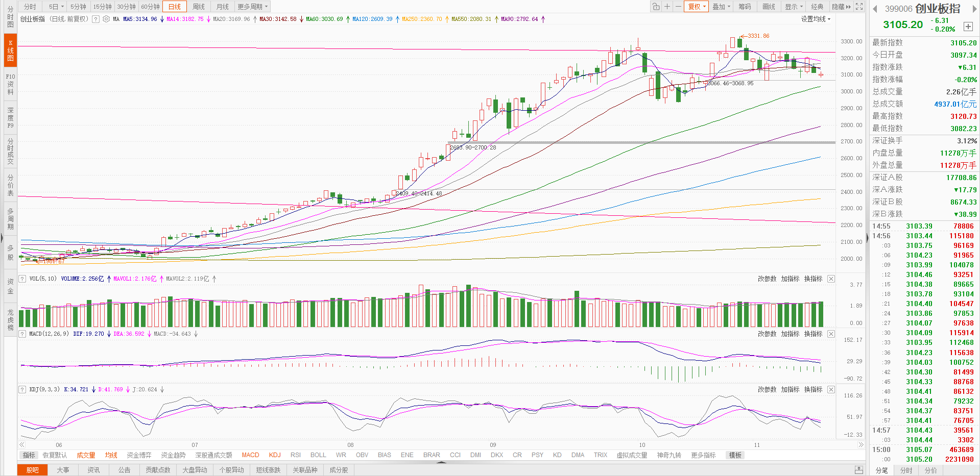Open the 设置均线 dropdown

tap(816, 19)
